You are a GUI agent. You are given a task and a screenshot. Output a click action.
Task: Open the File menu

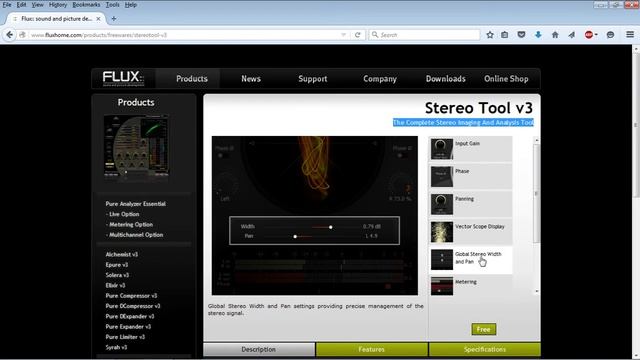coord(7,5)
